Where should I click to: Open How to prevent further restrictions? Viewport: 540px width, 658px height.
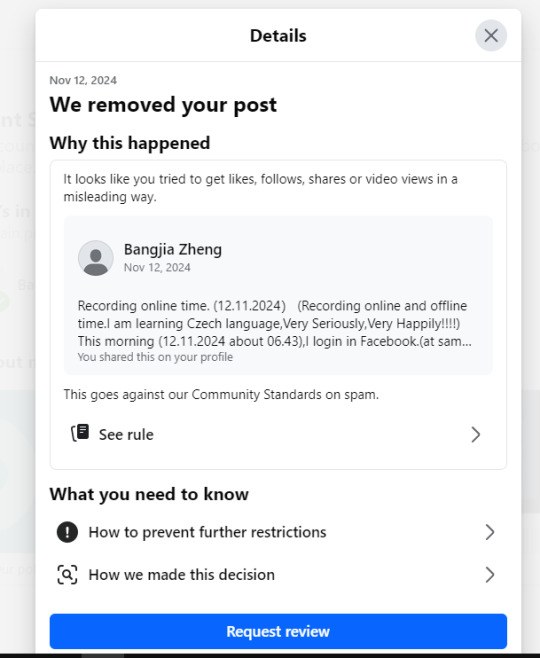coord(278,532)
